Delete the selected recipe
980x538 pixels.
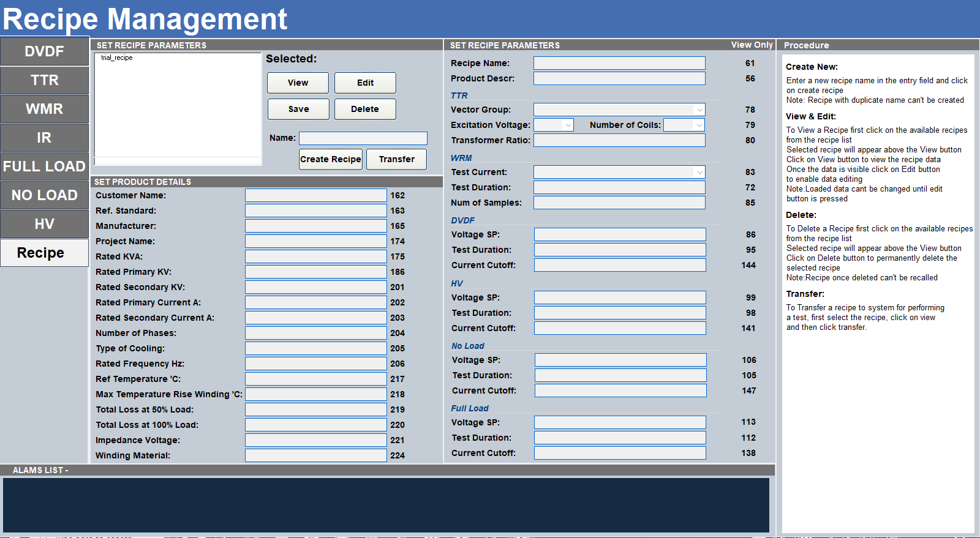point(365,109)
